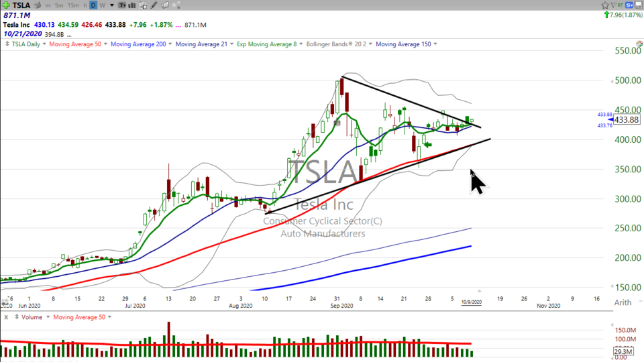The height and width of the screenshot is (362, 644).
Task: Switch to the 15m timeframe
Action: pos(73,5)
